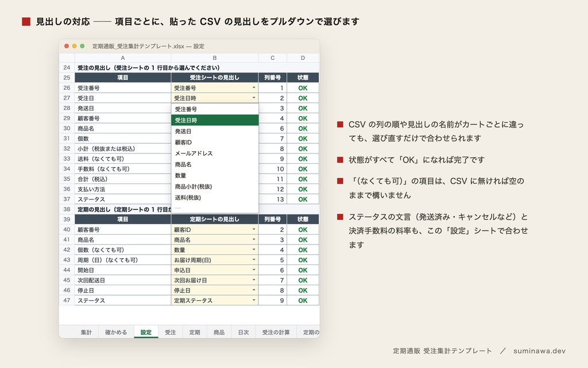Open 顧客ID dropdown arrow in row 40
The image size is (588, 368).
click(254, 229)
